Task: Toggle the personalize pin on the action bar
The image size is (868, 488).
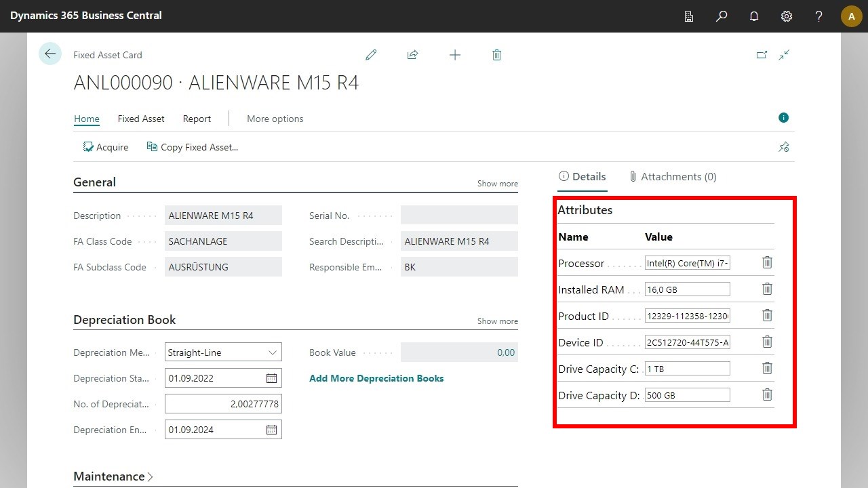Action: click(784, 147)
